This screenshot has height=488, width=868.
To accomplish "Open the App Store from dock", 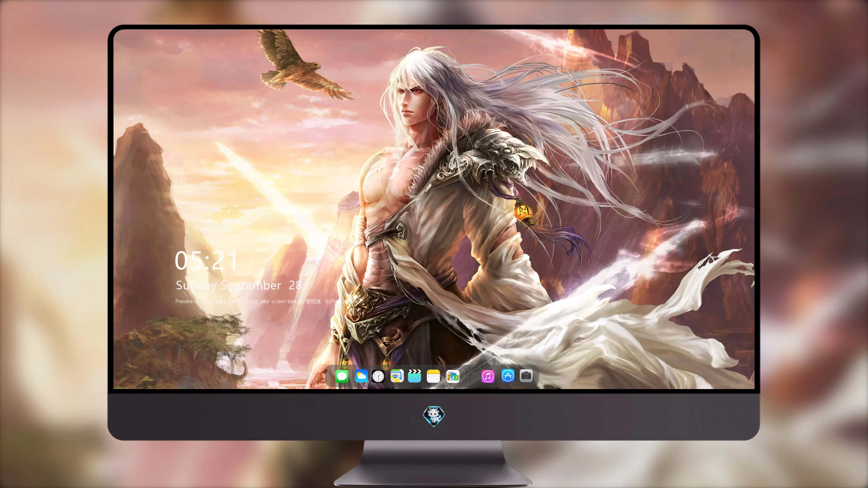I will [x=508, y=375].
